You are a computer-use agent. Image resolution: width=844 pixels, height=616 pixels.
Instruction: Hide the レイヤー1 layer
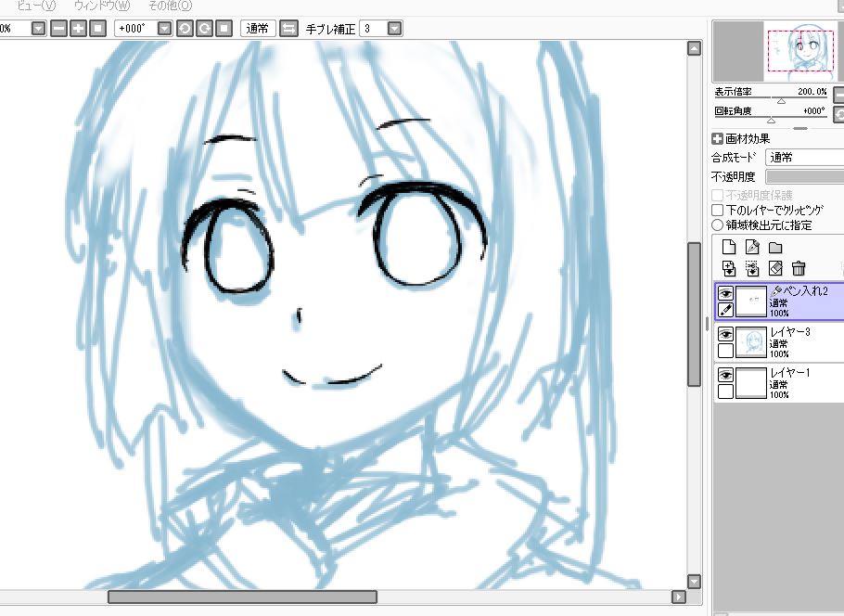tap(725, 376)
